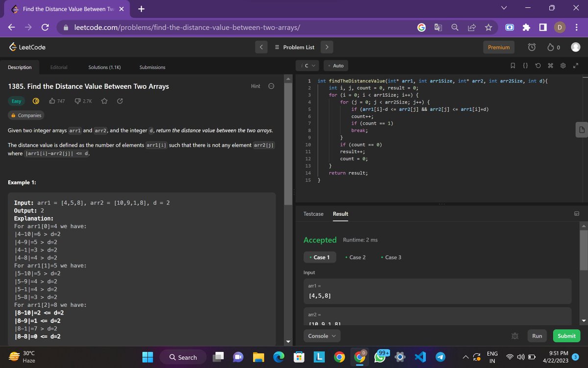Select the Case 1 result
This screenshot has width=588, height=368.
click(x=320, y=257)
